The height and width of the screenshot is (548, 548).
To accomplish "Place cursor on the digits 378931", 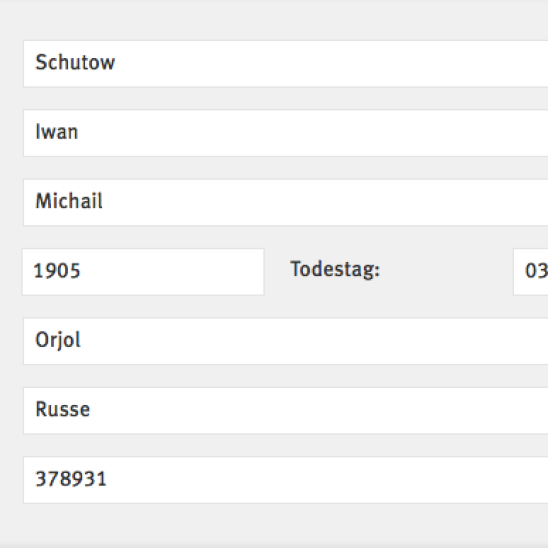I will pos(71,479).
